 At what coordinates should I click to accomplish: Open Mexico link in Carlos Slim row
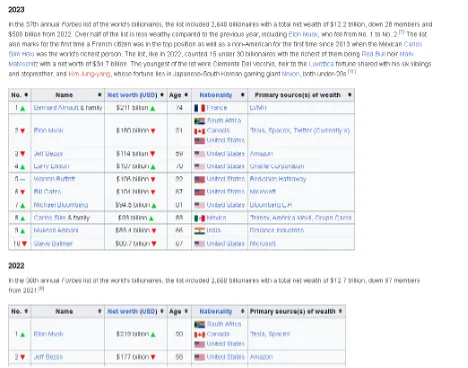[216, 218]
